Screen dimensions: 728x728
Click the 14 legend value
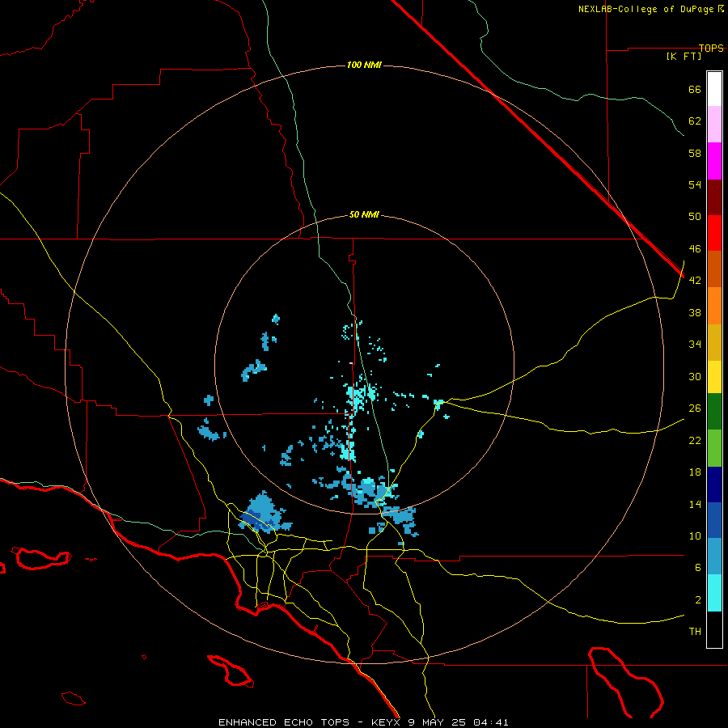pyautogui.click(x=695, y=504)
